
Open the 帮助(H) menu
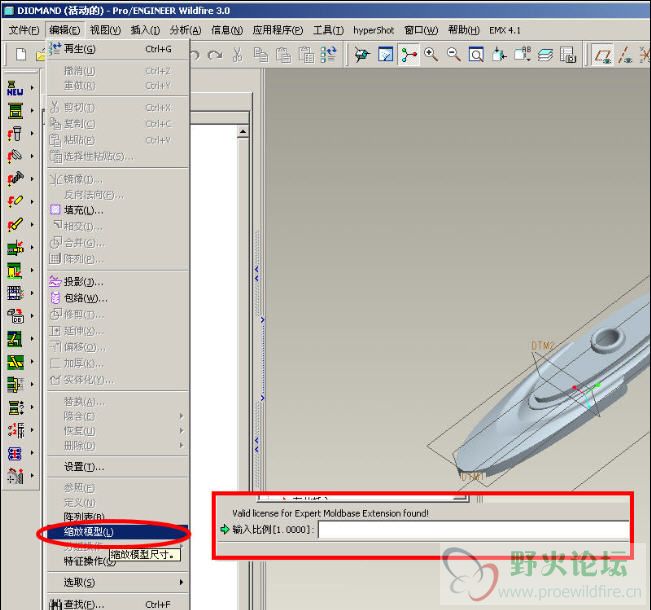[x=463, y=30]
